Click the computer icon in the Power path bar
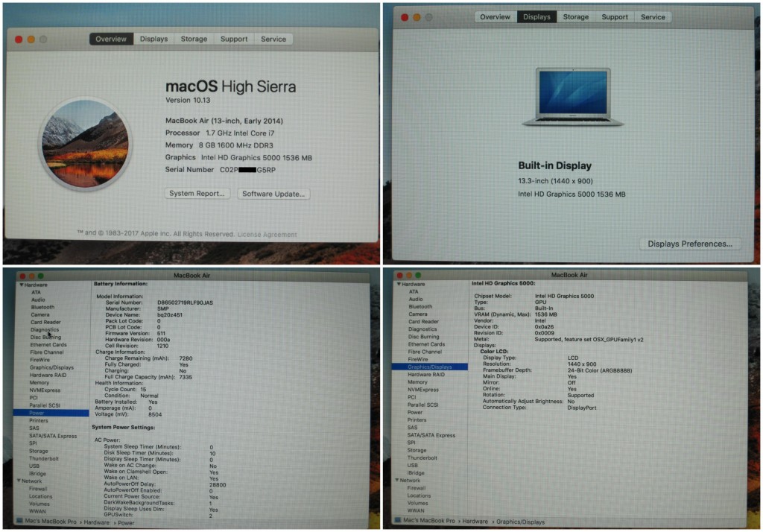Screen dimensions: 763x532 (x=20, y=522)
